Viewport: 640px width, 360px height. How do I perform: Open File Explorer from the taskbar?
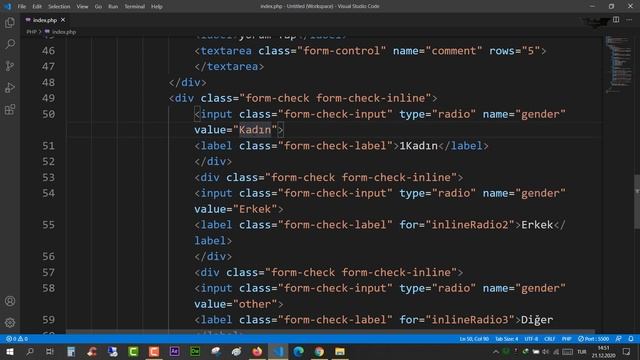[340, 351]
